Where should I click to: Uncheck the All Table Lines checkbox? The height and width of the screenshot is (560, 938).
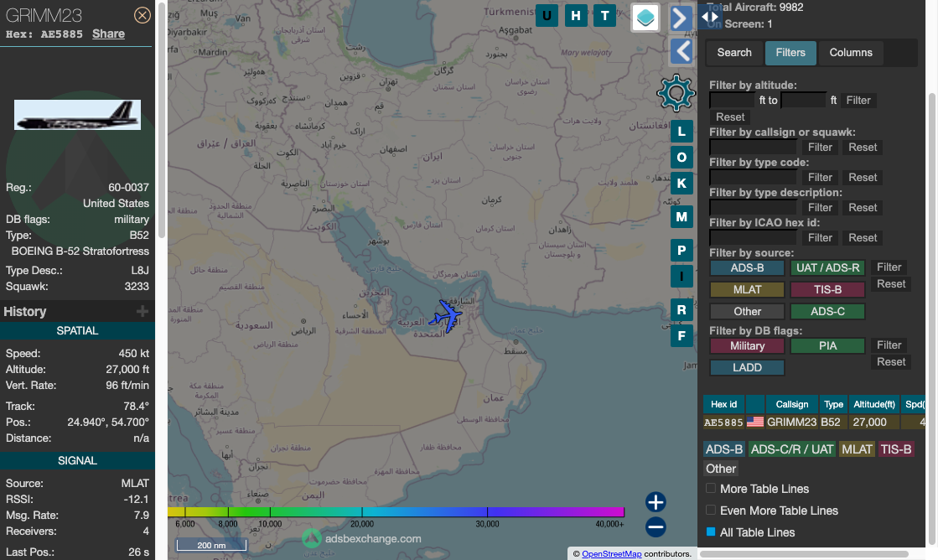click(x=711, y=531)
